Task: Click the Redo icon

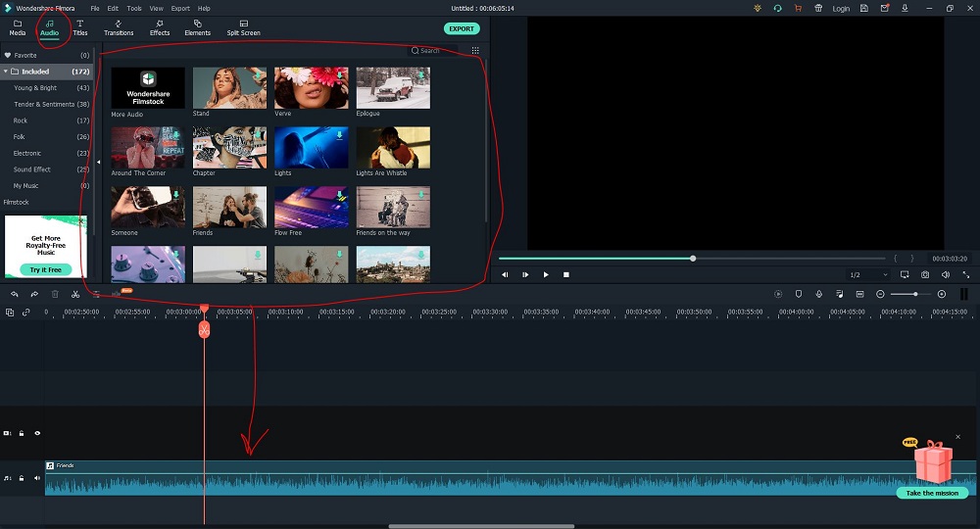Action: point(34,294)
